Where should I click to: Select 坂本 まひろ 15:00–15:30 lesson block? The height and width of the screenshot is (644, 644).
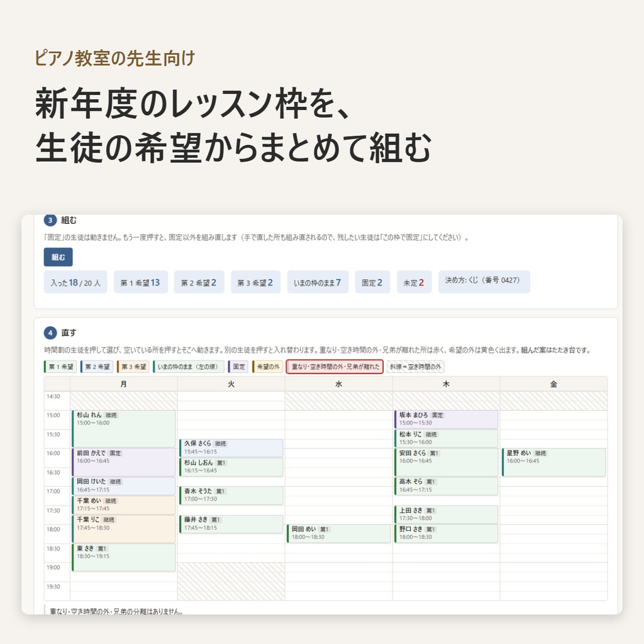447,419
